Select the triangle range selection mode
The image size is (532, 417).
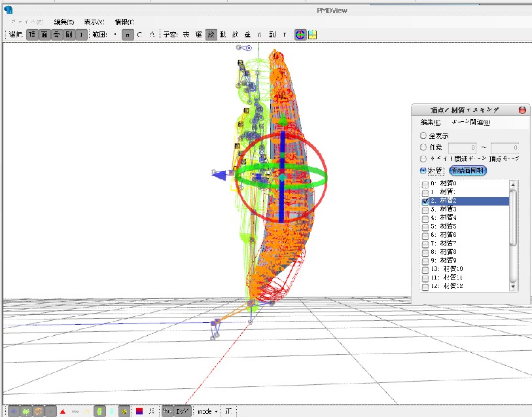click(x=152, y=35)
